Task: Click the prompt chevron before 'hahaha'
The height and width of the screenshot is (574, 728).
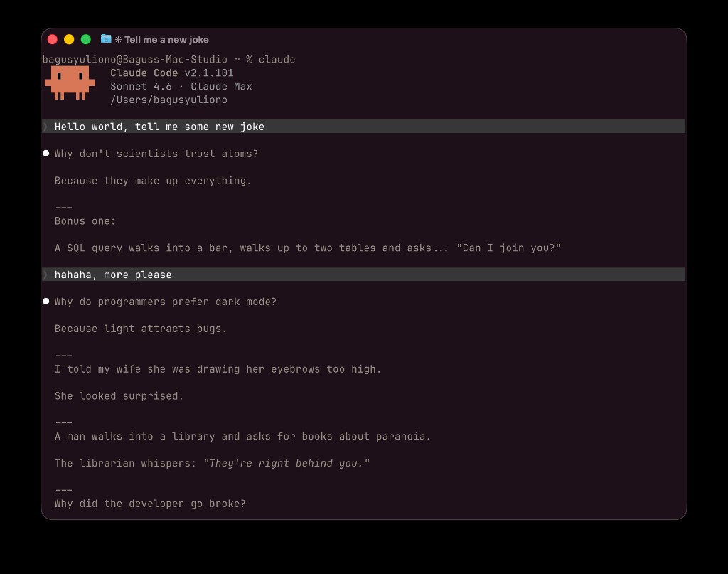Action: point(45,275)
